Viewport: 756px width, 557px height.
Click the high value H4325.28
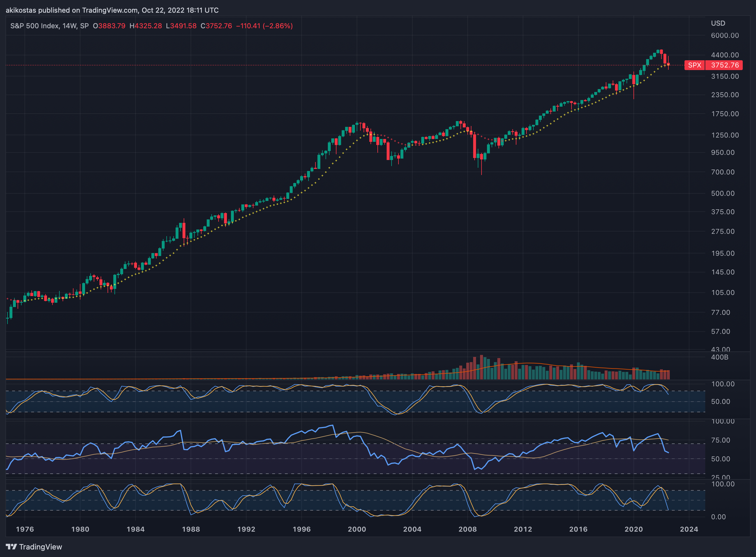(x=146, y=26)
